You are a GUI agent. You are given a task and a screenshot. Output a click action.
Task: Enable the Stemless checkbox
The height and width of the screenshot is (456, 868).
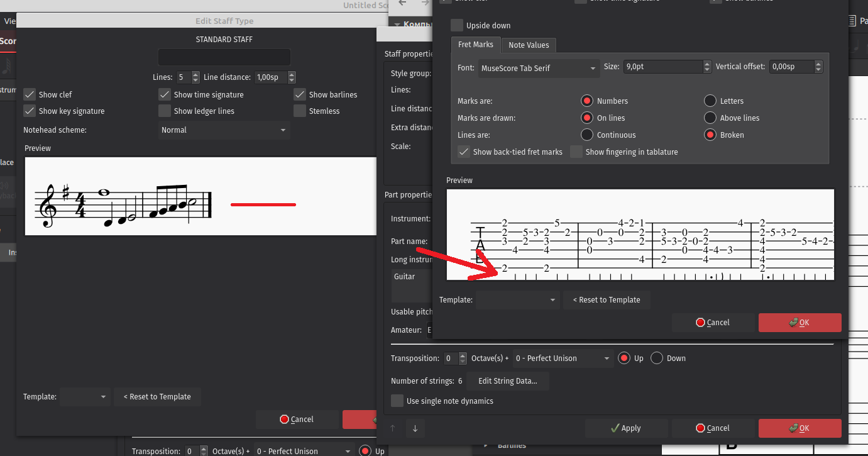pyautogui.click(x=300, y=111)
